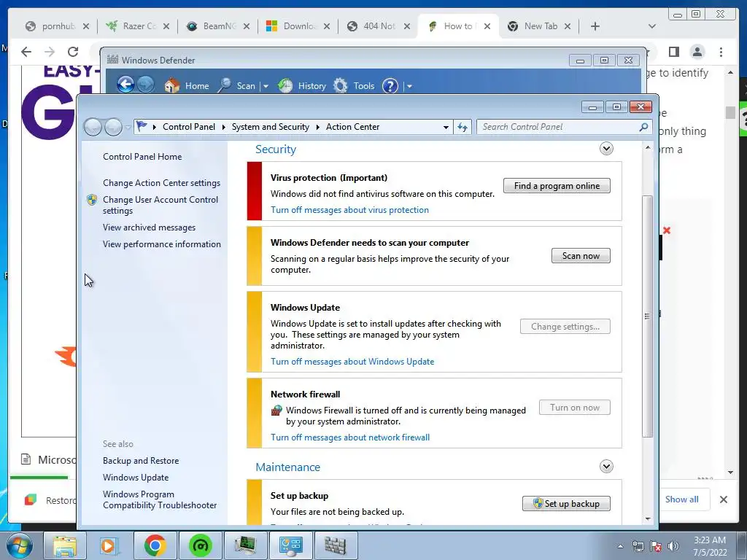Click the Chrome taskbar icon

coord(155,545)
